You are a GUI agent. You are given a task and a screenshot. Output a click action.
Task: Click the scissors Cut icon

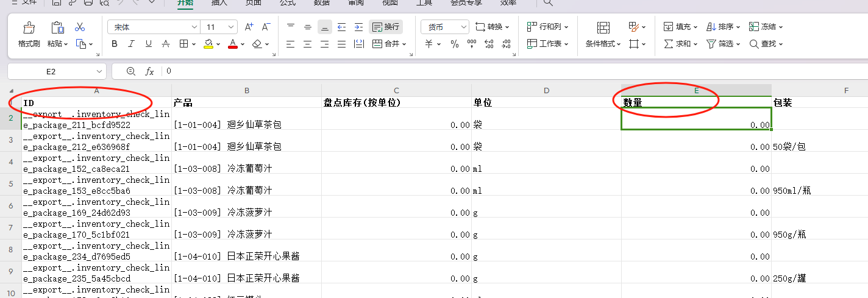[x=79, y=27]
